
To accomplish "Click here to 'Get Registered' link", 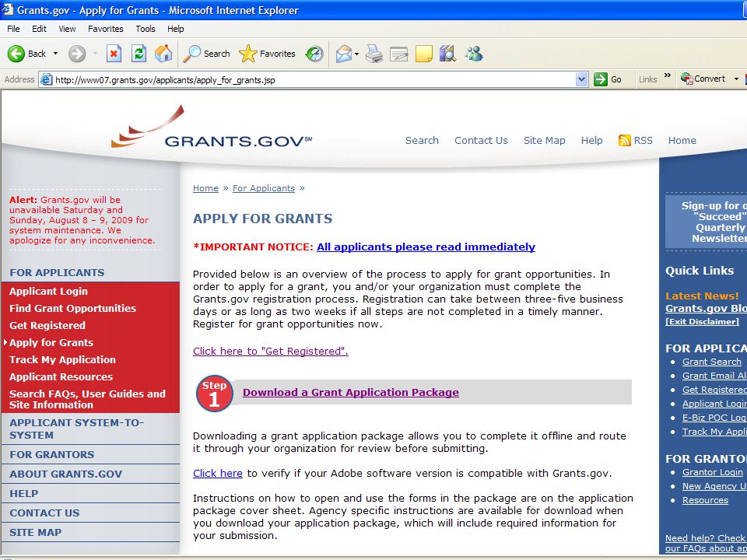I will click(x=271, y=351).
